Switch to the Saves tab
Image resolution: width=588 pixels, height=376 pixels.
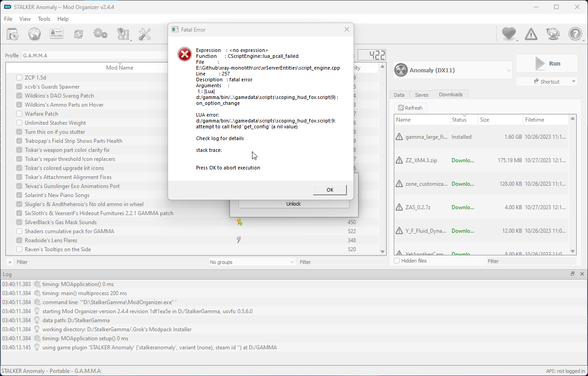[421, 95]
